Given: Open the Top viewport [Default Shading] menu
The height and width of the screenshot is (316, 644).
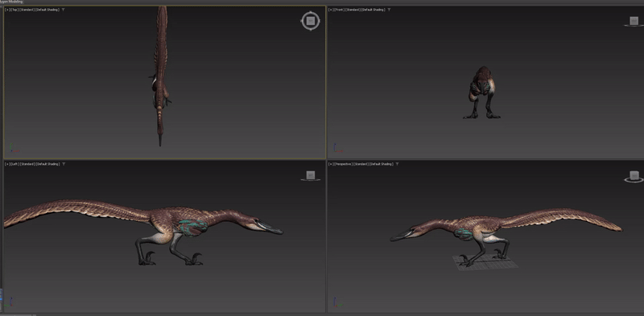Looking at the screenshot, I should click(x=47, y=10).
